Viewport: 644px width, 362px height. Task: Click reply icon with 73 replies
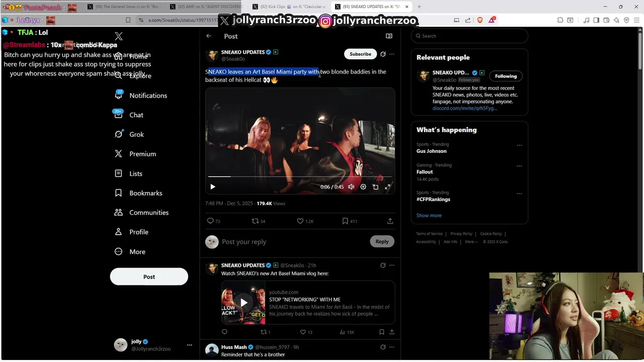214,221
